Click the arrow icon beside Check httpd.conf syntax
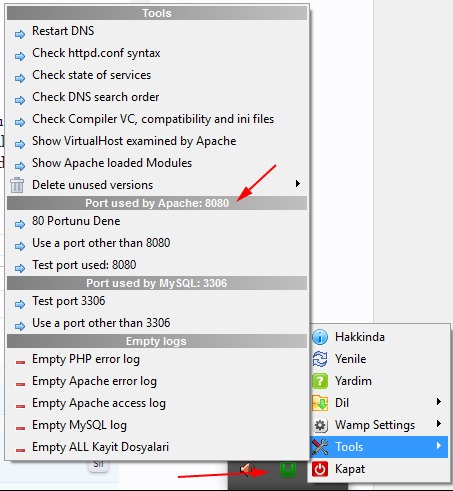Image resolution: width=453 pixels, height=491 pixels. pos(20,56)
